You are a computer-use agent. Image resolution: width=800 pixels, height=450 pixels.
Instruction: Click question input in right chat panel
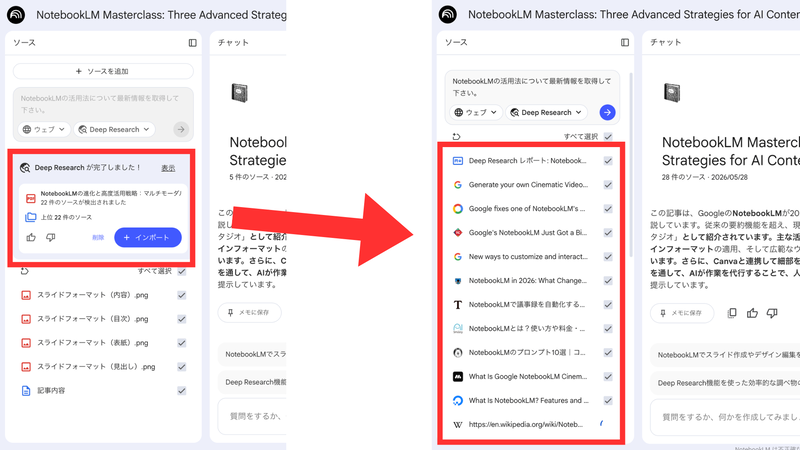pyautogui.click(x=724, y=417)
